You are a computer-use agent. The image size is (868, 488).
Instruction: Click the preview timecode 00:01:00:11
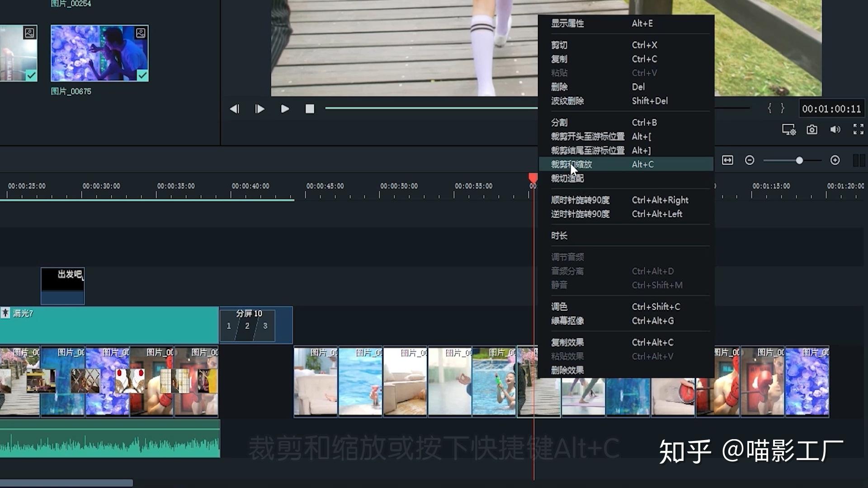tap(831, 109)
